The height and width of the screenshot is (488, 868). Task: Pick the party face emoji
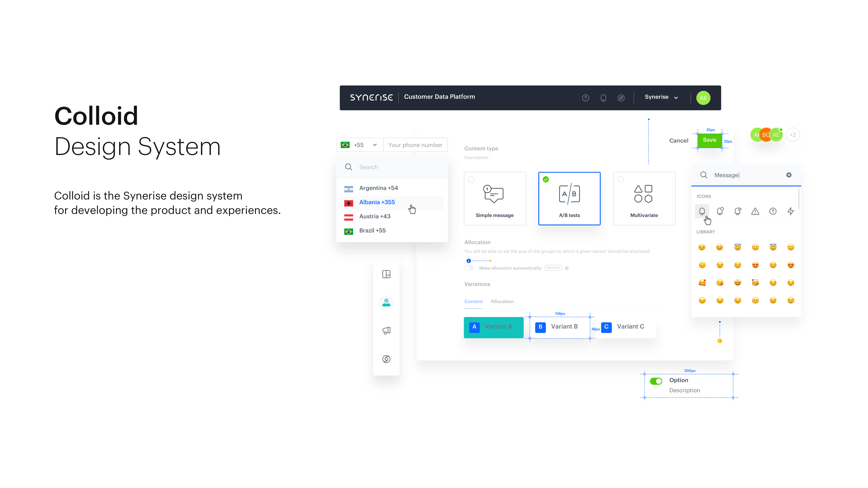point(755,283)
